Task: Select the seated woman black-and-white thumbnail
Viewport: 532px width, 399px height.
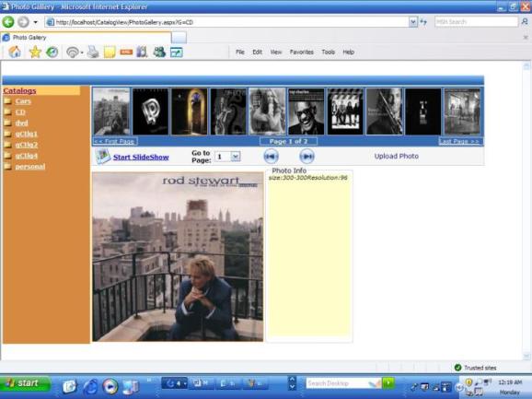Action: tap(267, 111)
